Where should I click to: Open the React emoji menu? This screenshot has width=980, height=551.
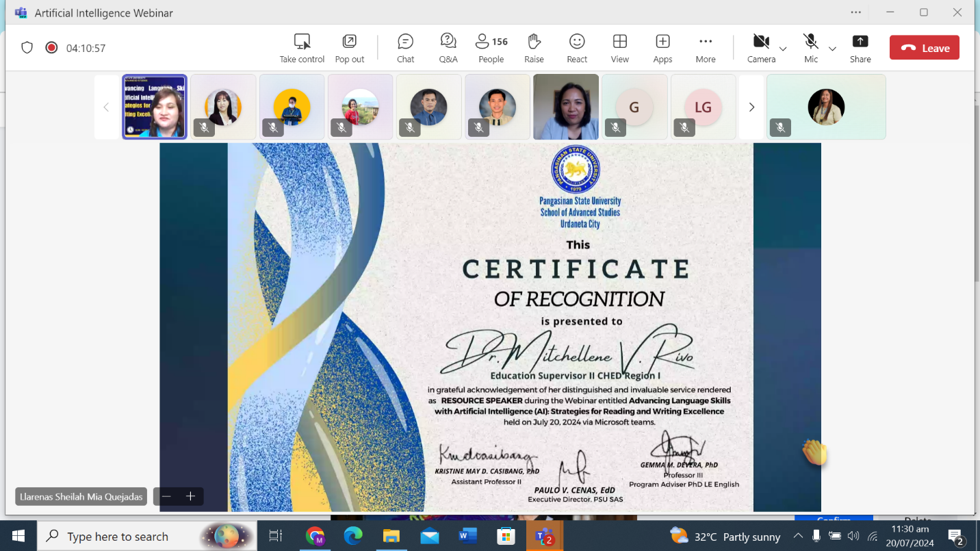[x=577, y=48]
